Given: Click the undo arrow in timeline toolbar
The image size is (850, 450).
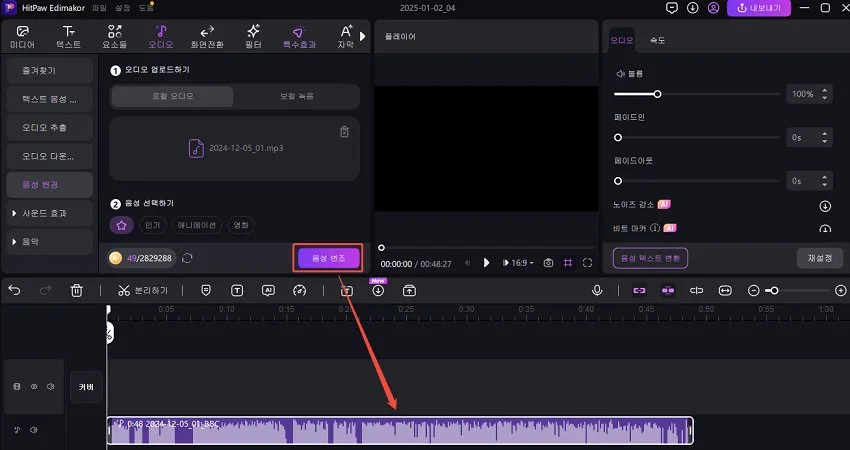Looking at the screenshot, I should [14, 290].
